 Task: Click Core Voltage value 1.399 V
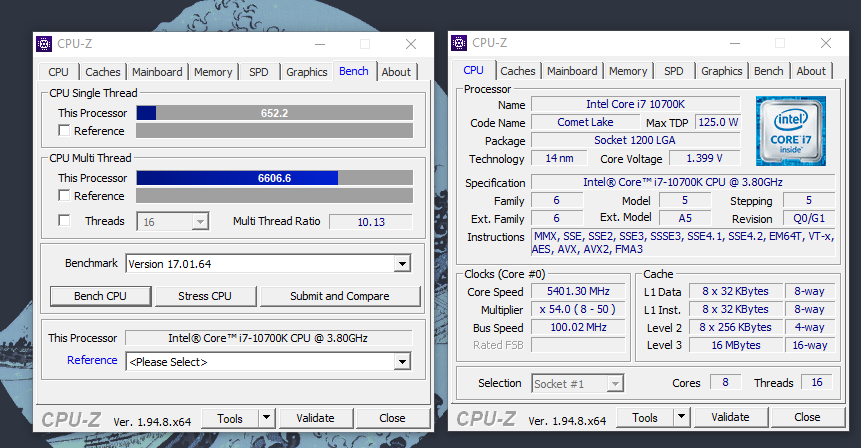(705, 159)
